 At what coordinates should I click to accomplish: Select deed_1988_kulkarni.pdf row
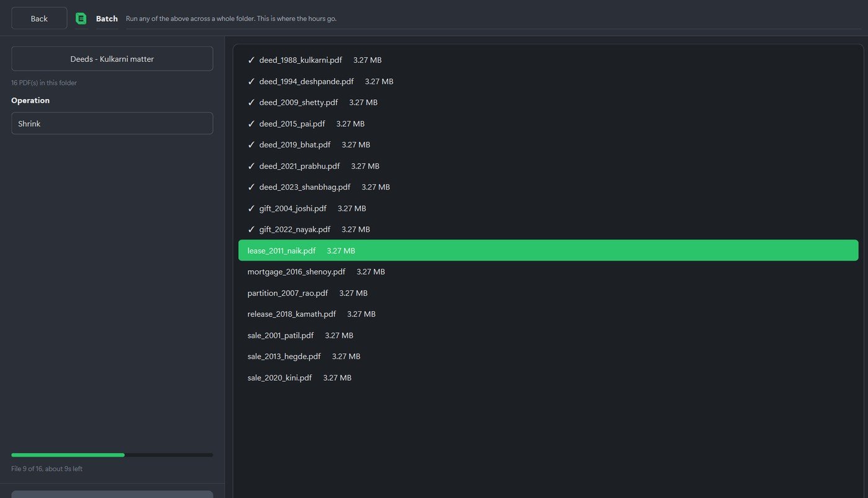548,60
